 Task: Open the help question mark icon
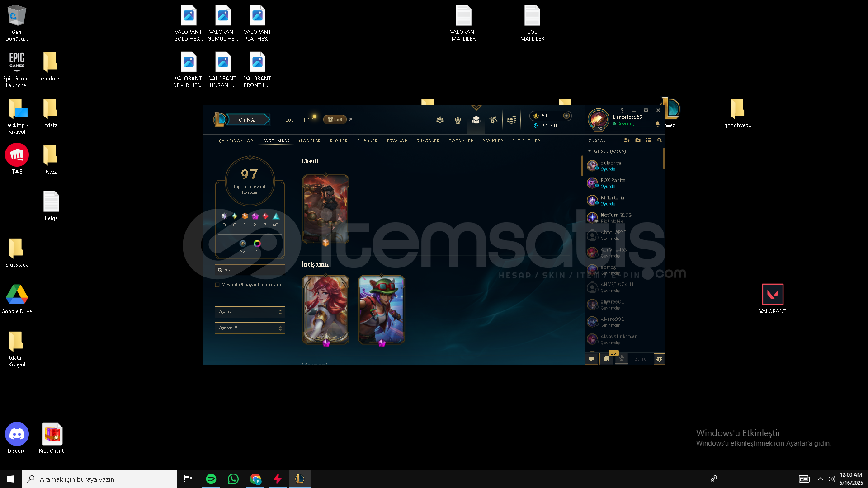coord(622,110)
